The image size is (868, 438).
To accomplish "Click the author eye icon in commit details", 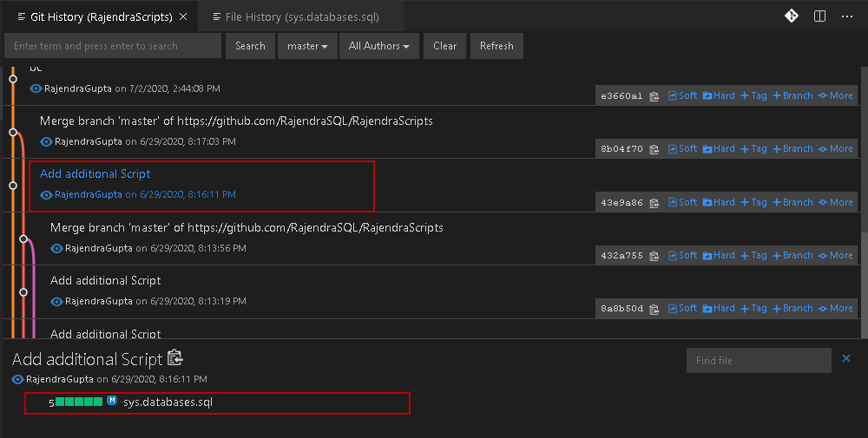I will 17,380.
